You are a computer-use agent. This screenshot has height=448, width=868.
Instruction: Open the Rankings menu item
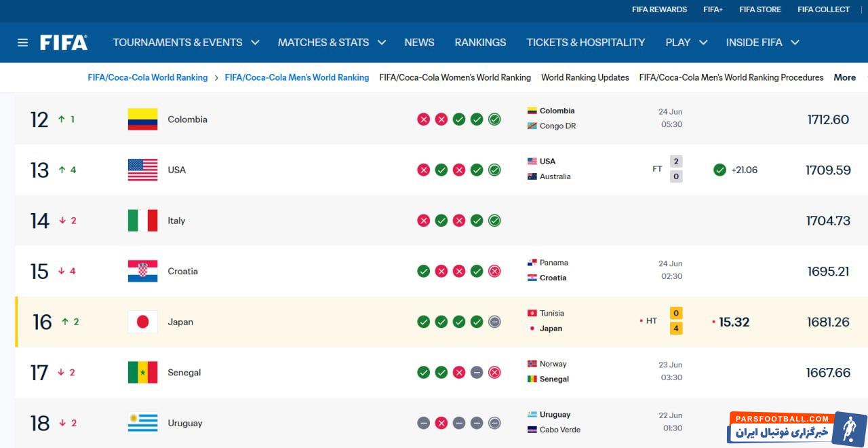coord(480,42)
